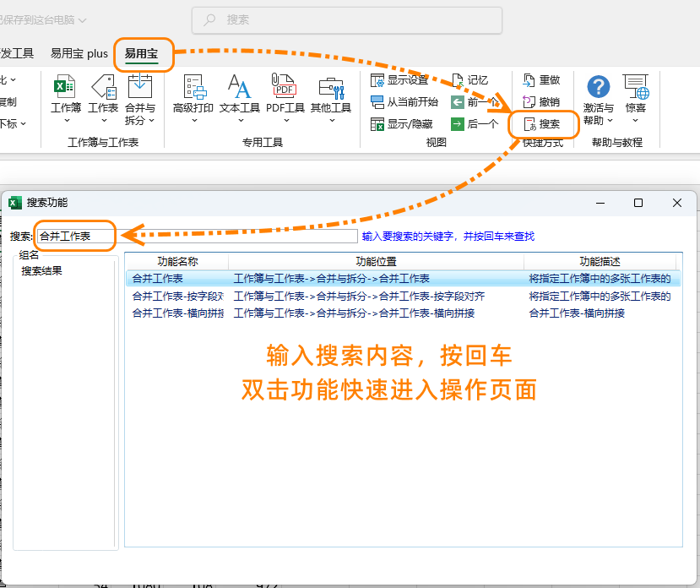Click the 显示设置 button

click(399, 80)
